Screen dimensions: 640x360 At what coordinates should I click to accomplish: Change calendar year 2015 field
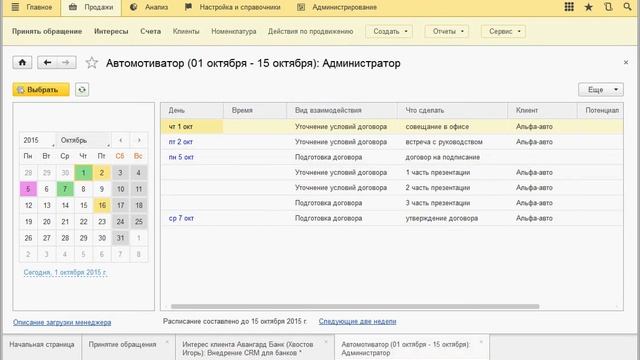[x=37, y=140]
